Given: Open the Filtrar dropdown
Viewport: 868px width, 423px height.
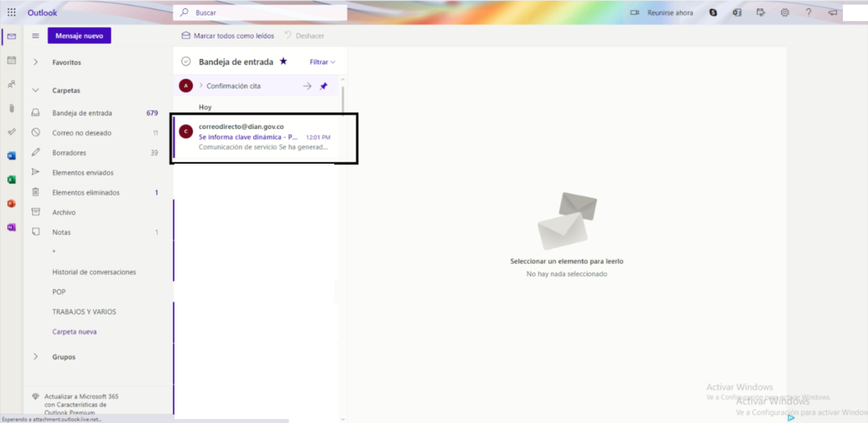Looking at the screenshot, I should [322, 62].
